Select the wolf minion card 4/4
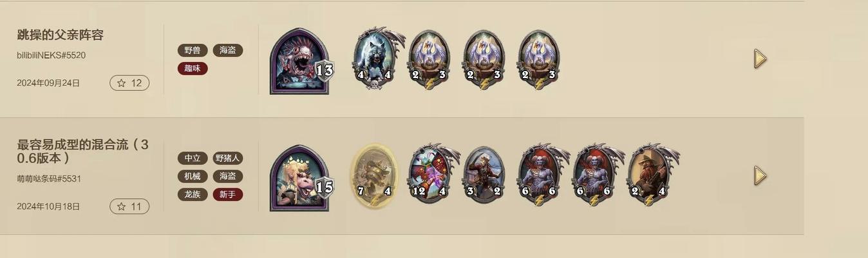This screenshot has height=258, width=868. point(375,59)
